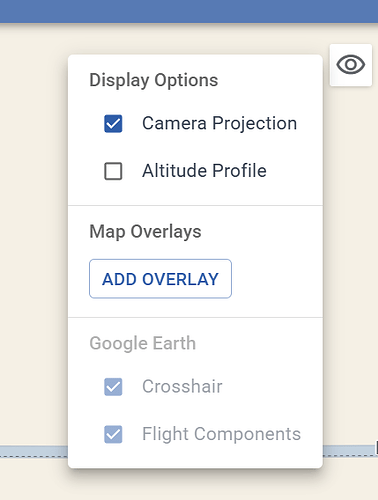
Task: Click the Map Overlays section heading
Action: point(145,232)
